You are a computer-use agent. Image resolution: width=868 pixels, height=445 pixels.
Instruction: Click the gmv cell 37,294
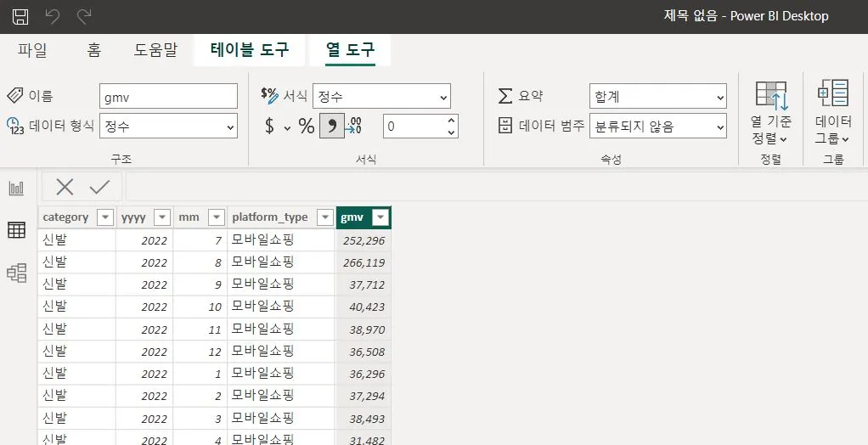364,396
